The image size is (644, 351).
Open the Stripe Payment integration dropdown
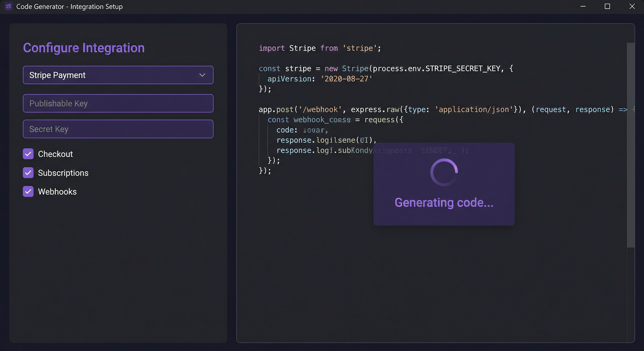[118, 75]
